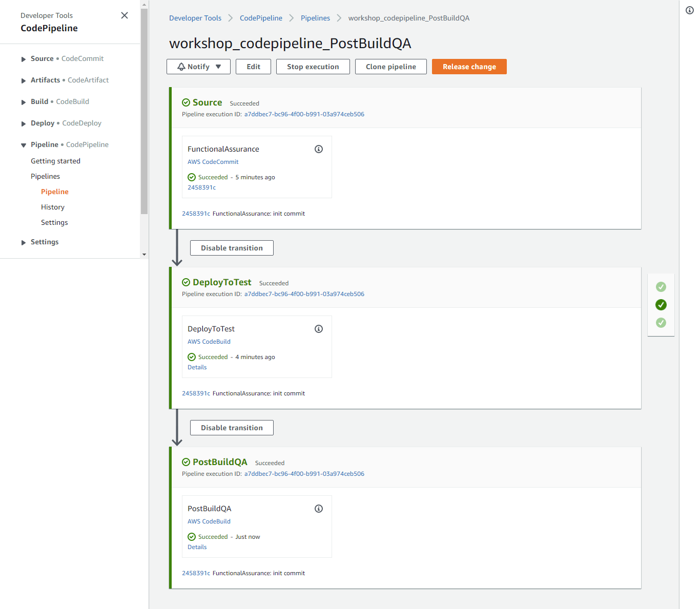Viewport: 700px width, 609px height.
Task: Open PostBuildQA stage pipeline execution ID link
Action: coord(304,474)
